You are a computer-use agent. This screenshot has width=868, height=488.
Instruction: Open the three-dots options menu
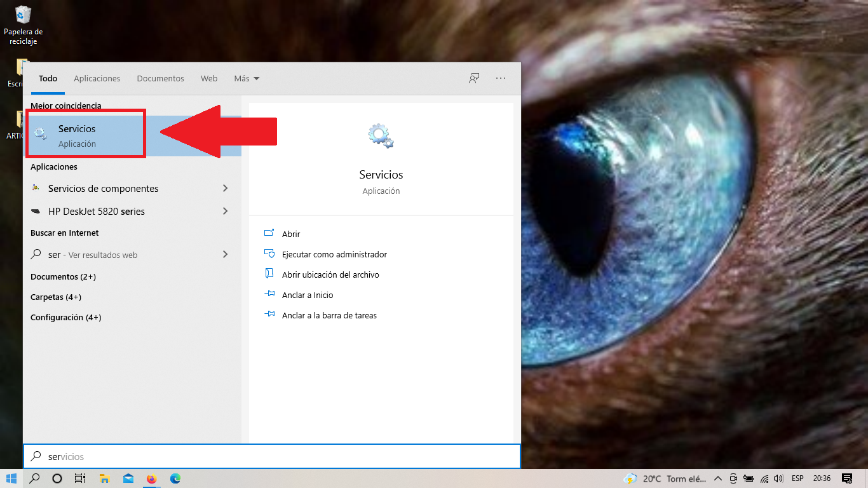pyautogui.click(x=501, y=78)
